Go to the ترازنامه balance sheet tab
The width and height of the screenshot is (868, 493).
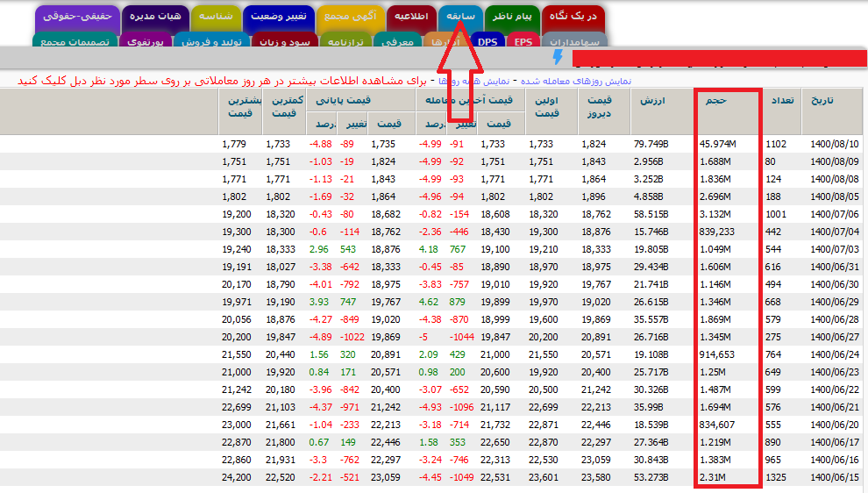tap(345, 41)
